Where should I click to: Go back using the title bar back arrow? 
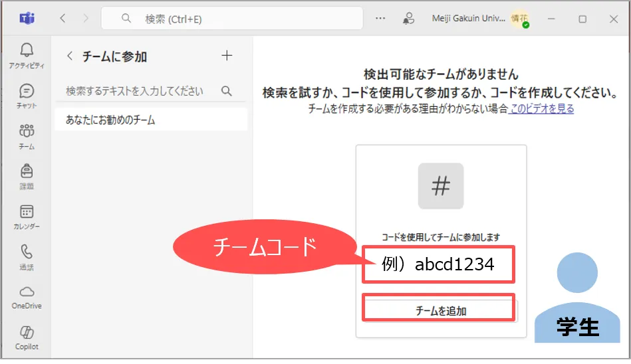[63, 19]
